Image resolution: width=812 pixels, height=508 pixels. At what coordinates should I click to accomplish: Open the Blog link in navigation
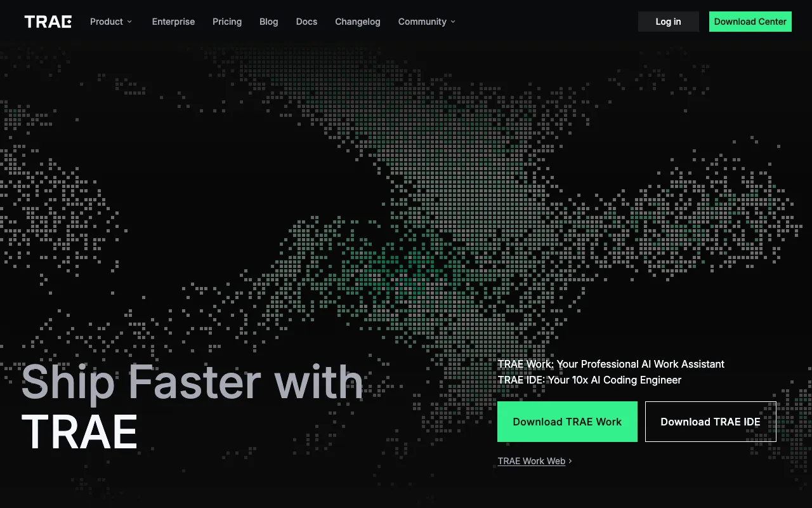pos(268,22)
